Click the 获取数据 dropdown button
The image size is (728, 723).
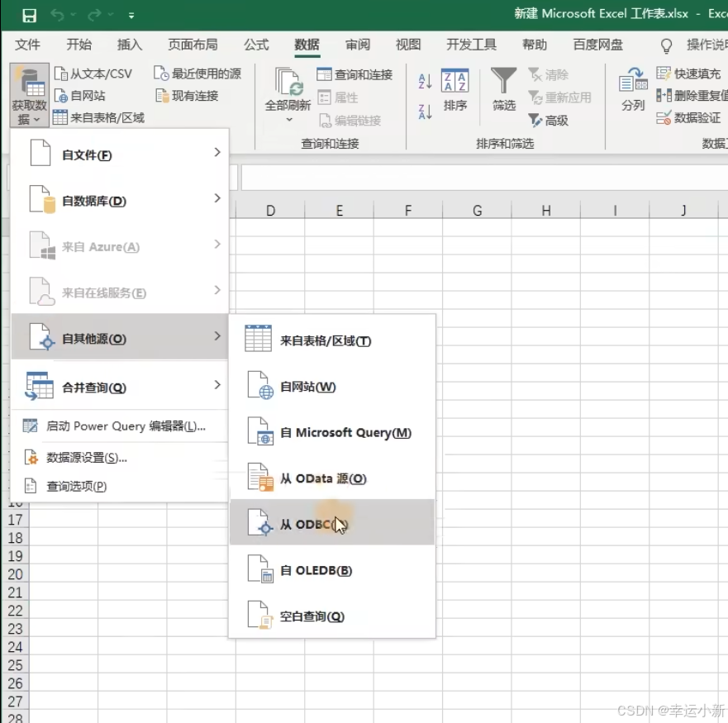pyautogui.click(x=29, y=95)
